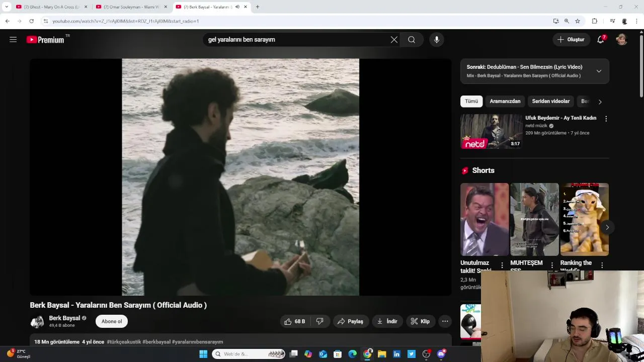Open options for MUHTEŞEM SES short

tap(552, 265)
